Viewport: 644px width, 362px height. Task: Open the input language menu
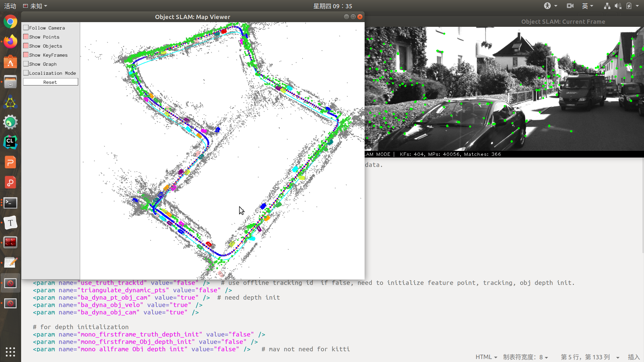tap(587, 6)
